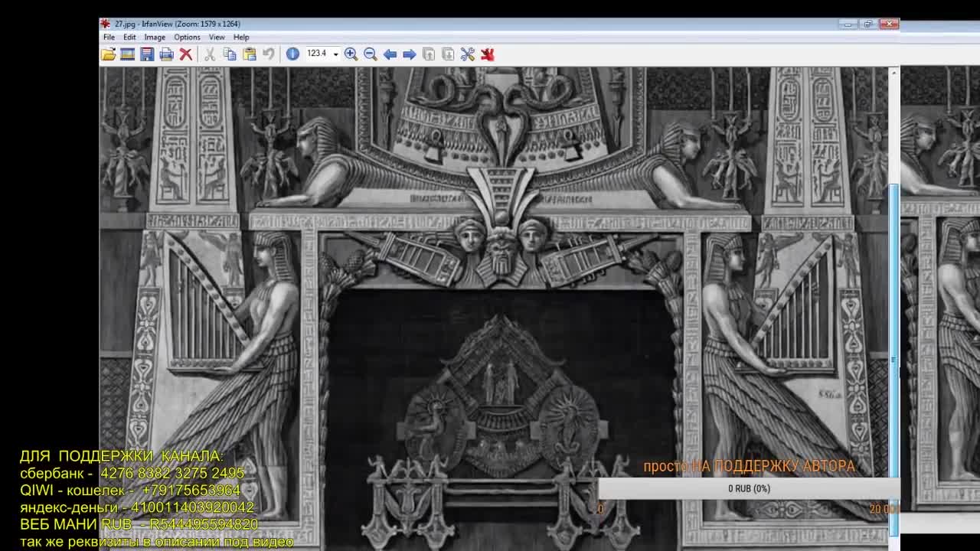The width and height of the screenshot is (980, 551).
Task: Click the IrfanView title bar app icon
Action: tap(106, 24)
